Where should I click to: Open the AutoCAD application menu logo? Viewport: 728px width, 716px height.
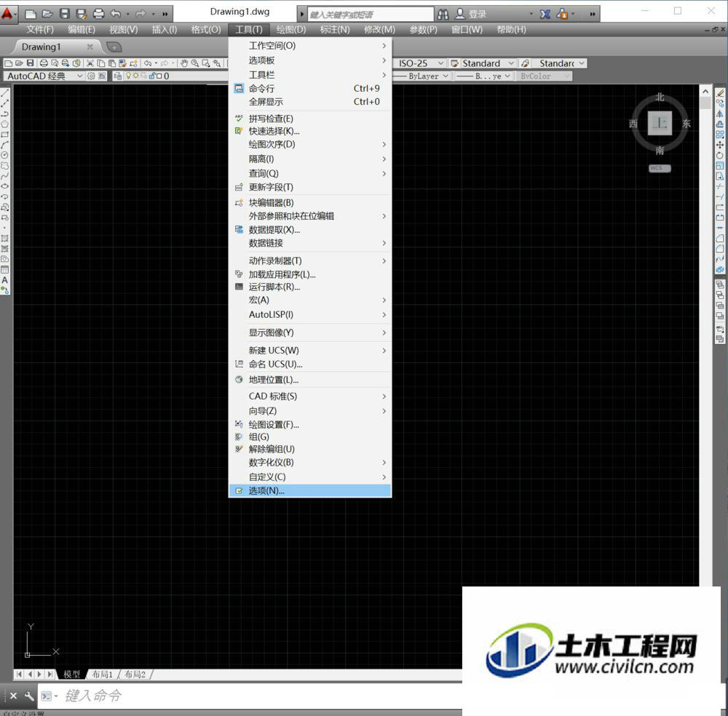click(7, 13)
